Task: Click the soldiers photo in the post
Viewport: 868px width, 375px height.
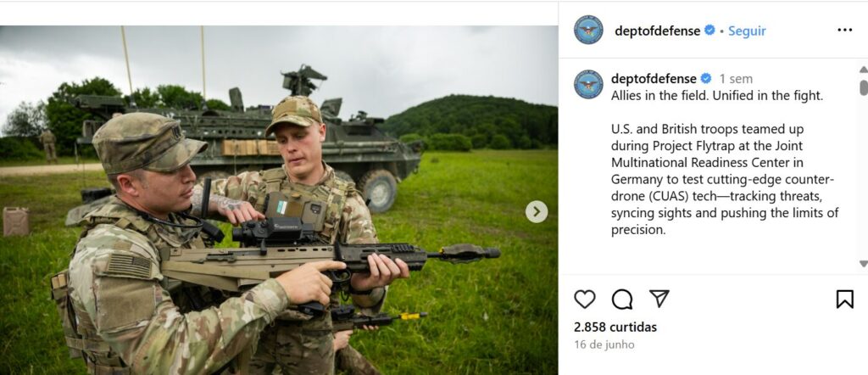Action: (x=279, y=200)
